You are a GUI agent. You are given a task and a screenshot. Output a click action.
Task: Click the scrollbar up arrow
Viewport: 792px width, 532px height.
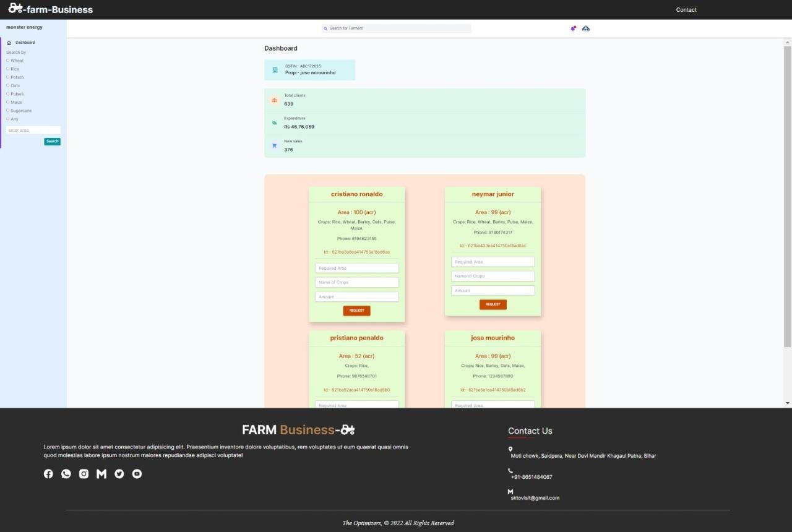click(788, 42)
